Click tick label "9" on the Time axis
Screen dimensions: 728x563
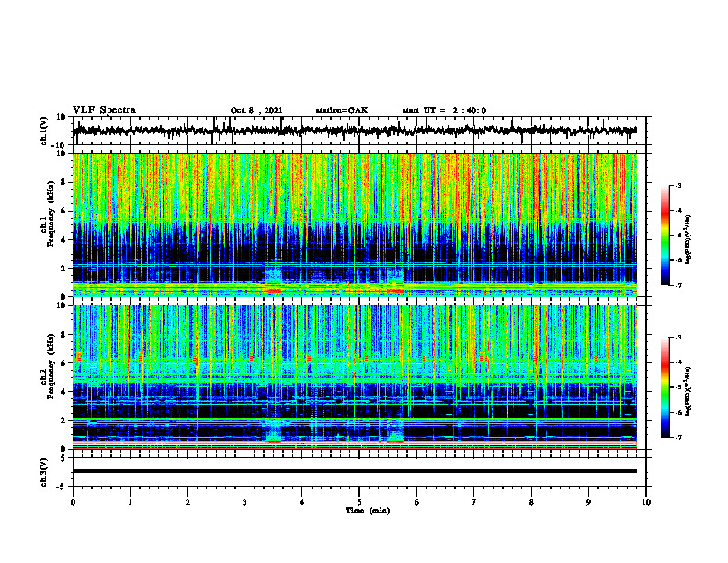coord(588,502)
